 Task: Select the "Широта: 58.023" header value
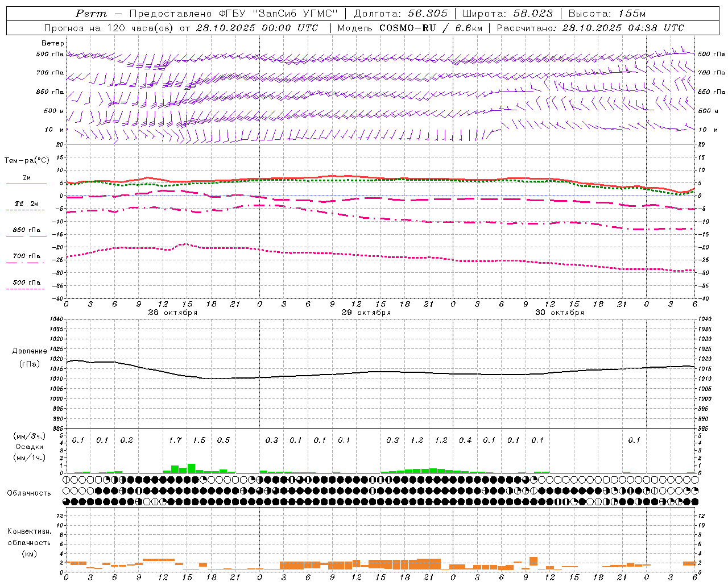point(507,14)
